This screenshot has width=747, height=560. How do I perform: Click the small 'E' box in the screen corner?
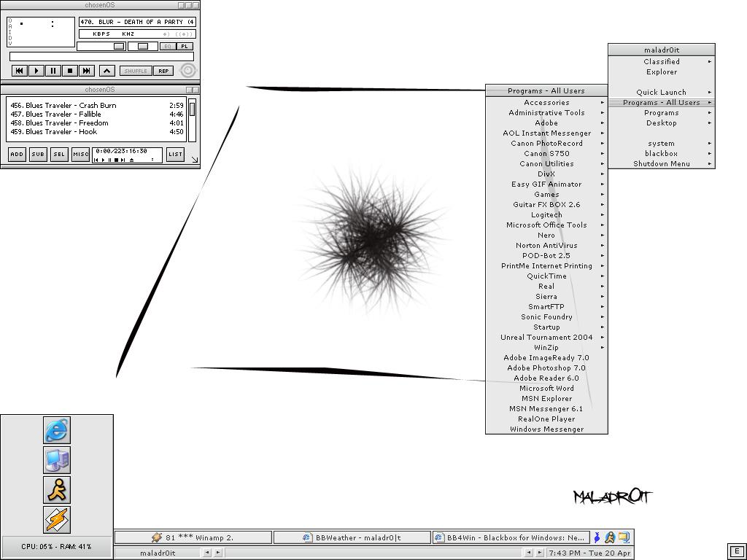[737, 551]
